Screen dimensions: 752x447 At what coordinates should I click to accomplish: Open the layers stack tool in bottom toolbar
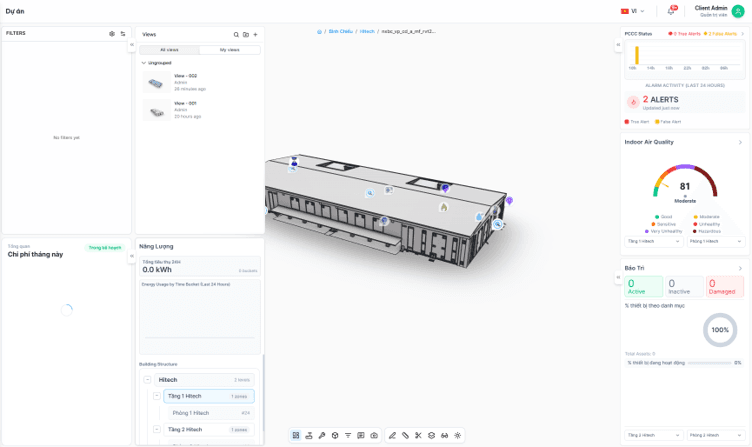[431, 435]
